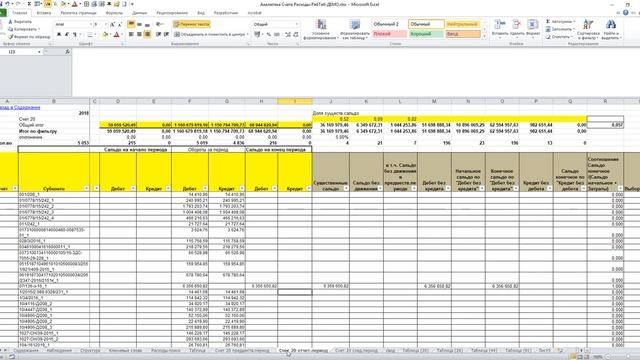Open the Clear (Очистить) menu
Viewport: 640px width, 360px height.
click(x=559, y=37)
